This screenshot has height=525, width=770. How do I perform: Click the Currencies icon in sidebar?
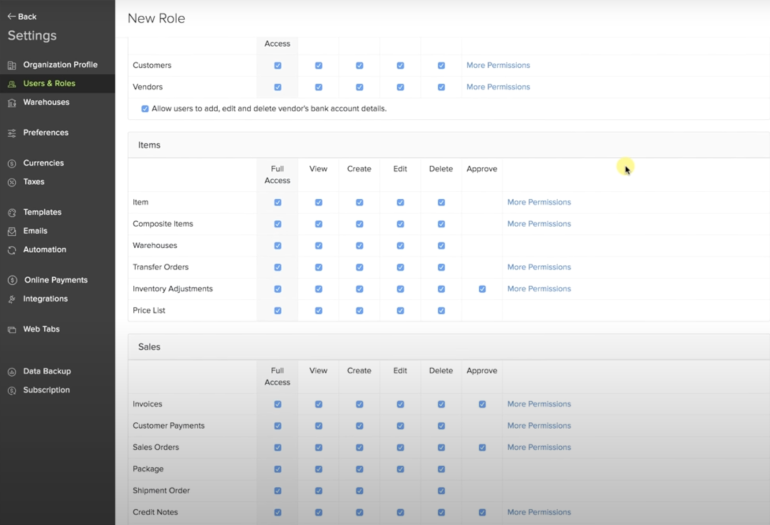pyautogui.click(x=12, y=163)
